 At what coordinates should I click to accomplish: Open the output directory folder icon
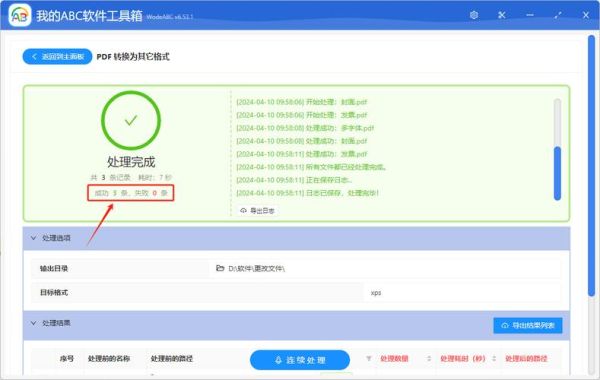click(x=220, y=268)
